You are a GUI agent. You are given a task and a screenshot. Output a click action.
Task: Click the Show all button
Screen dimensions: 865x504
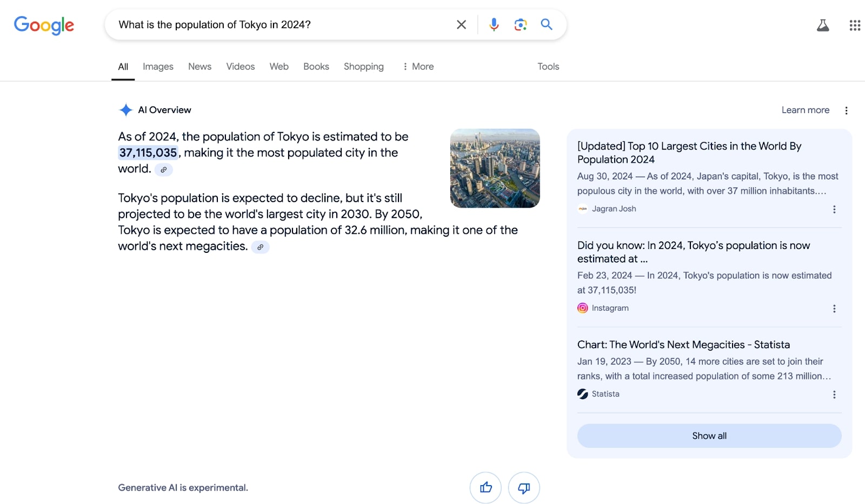click(709, 436)
